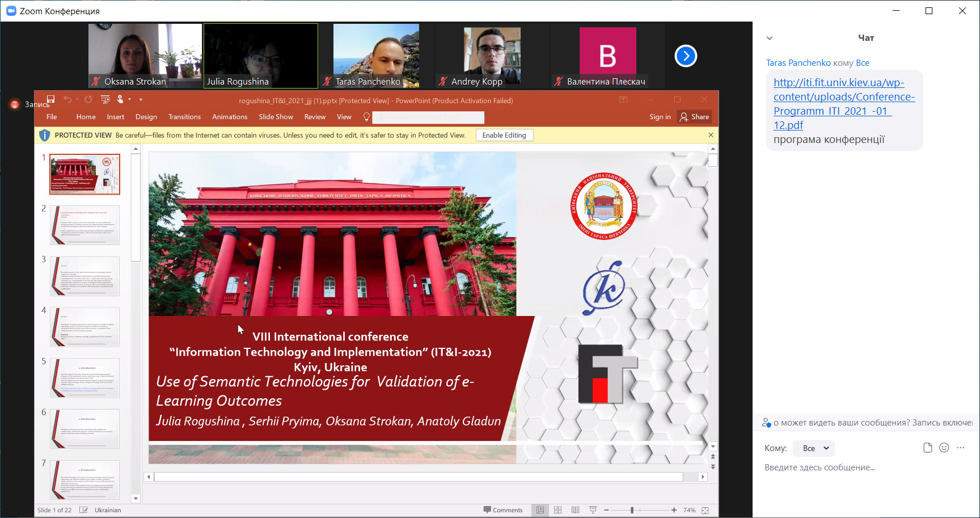The image size is (980, 518).
Task: Click the Enable Editing button
Action: [x=504, y=135]
